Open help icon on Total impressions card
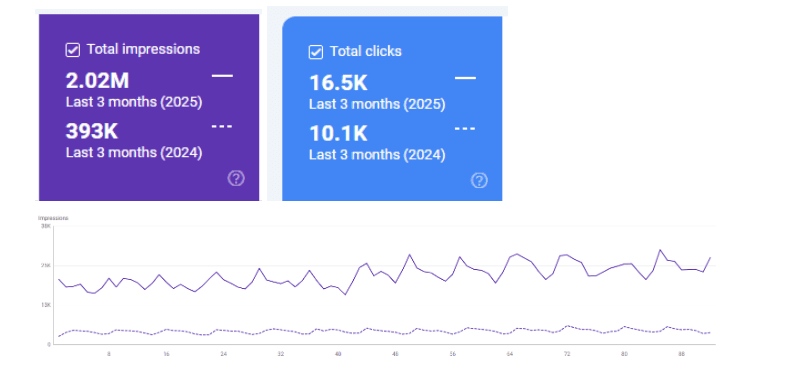This screenshot has height=370, width=785. click(236, 178)
